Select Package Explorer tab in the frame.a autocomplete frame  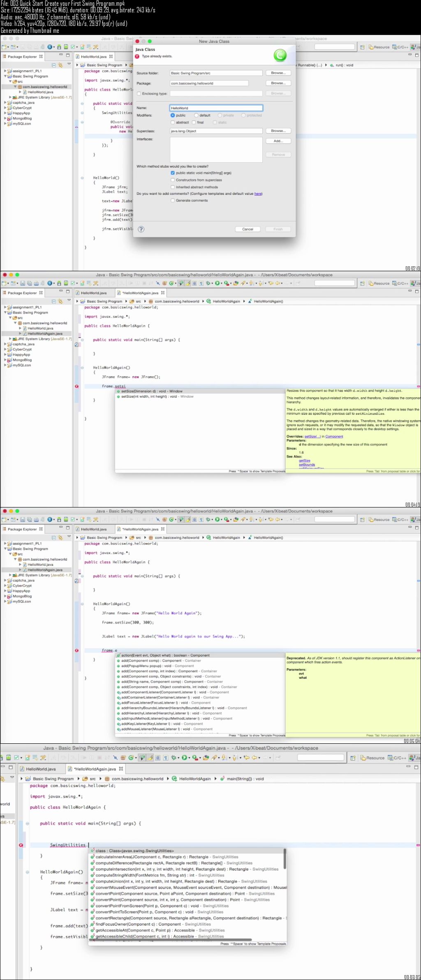[x=23, y=529]
